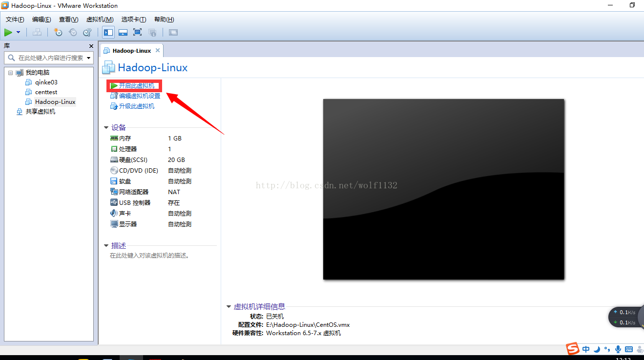Collapse the 设备 section
Screen dimensions: 644x360
point(106,128)
